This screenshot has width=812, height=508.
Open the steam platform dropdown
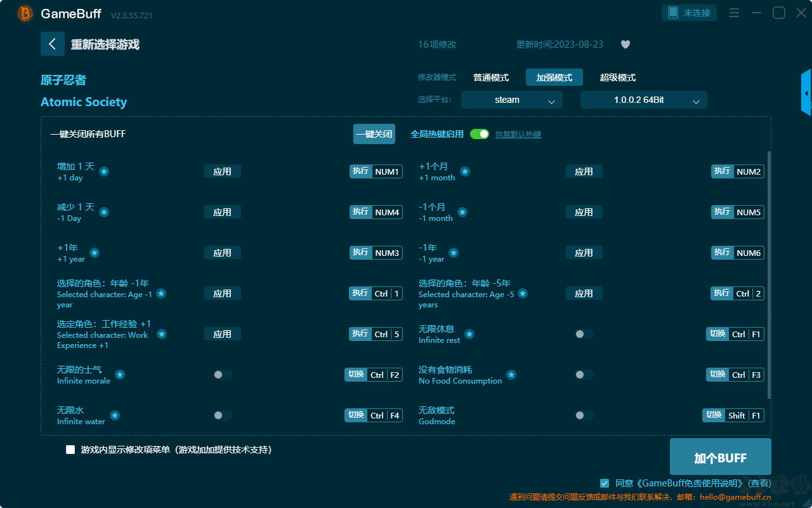[512, 100]
